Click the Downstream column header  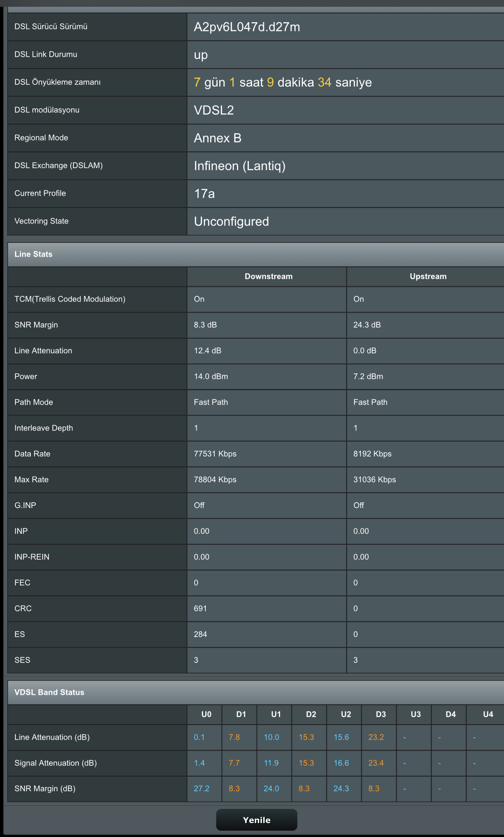[268, 276]
